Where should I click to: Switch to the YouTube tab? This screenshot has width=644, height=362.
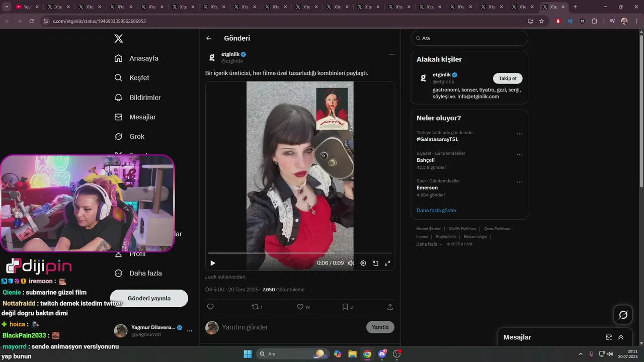click(x=26, y=7)
